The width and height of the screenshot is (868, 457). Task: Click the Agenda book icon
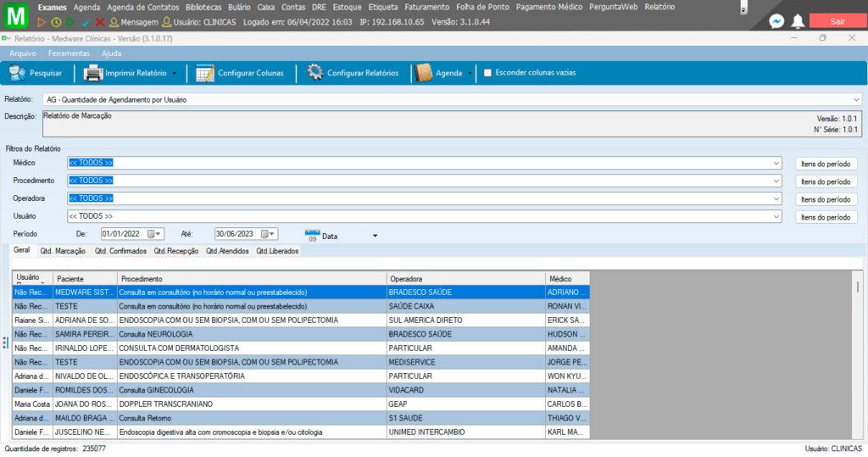(424, 73)
